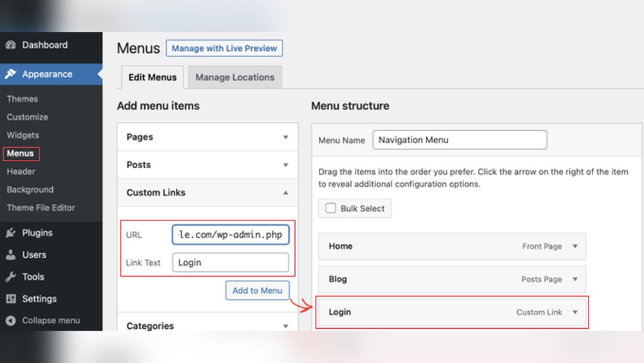644x363 pixels.
Task: Open Header submenu item
Action: pyautogui.click(x=21, y=172)
